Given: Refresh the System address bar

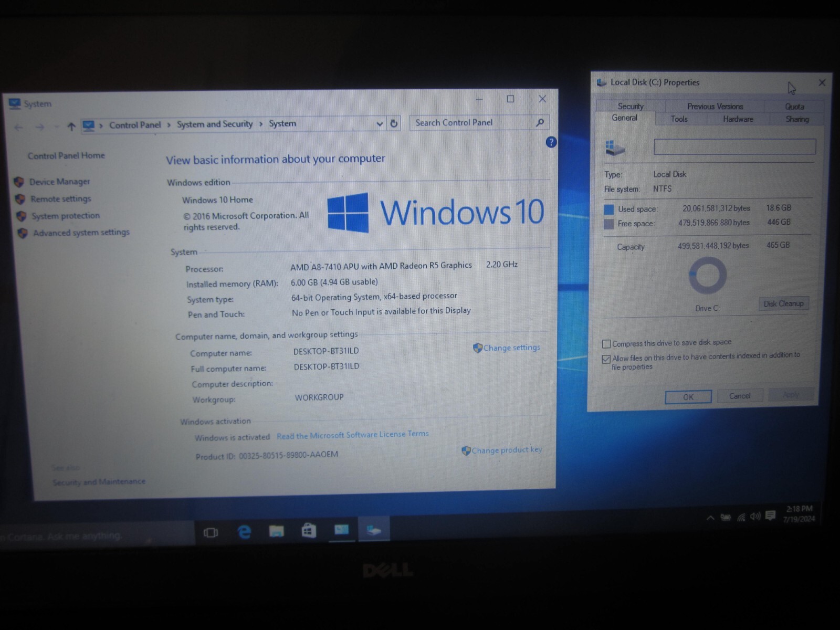Looking at the screenshot, I should 394,123.
